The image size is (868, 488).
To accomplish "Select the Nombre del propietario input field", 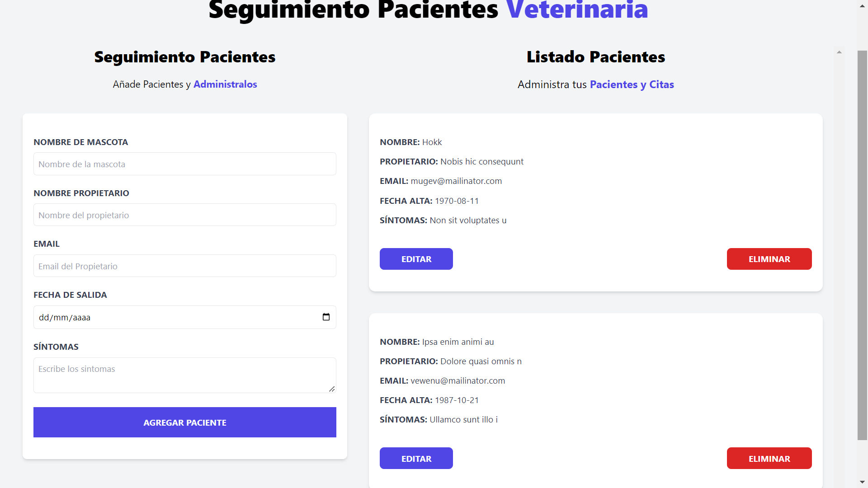I will [x=184, y=215].
